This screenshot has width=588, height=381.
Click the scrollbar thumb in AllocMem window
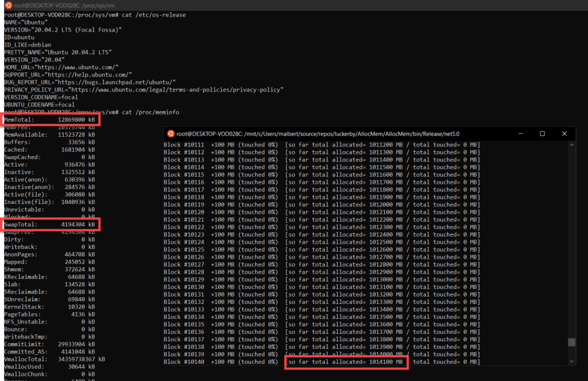click(571, 342)
